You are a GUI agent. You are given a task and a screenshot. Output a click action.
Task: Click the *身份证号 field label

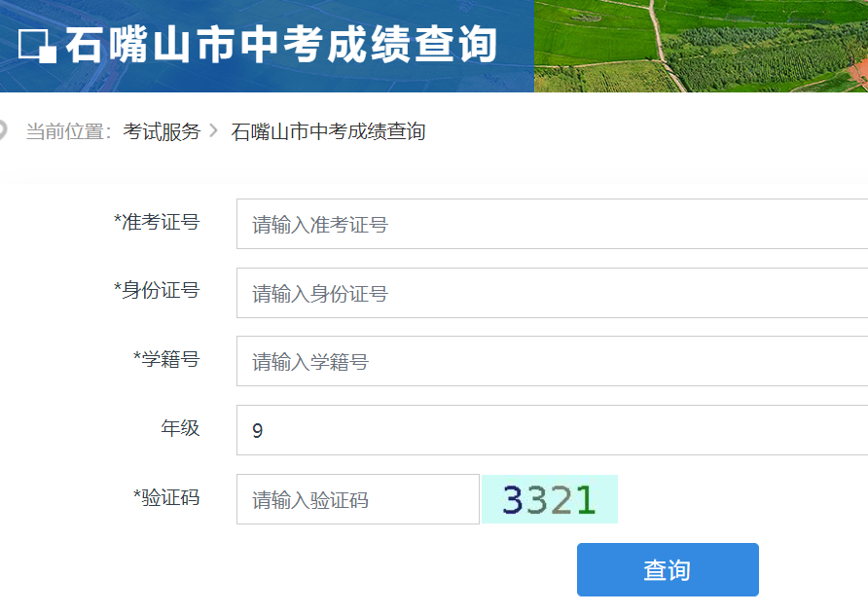(x=157, y=290)
